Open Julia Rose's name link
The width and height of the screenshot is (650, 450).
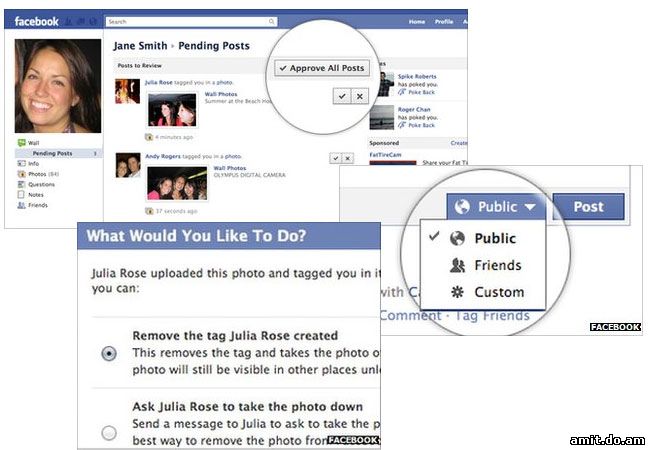tap(158, 82)
